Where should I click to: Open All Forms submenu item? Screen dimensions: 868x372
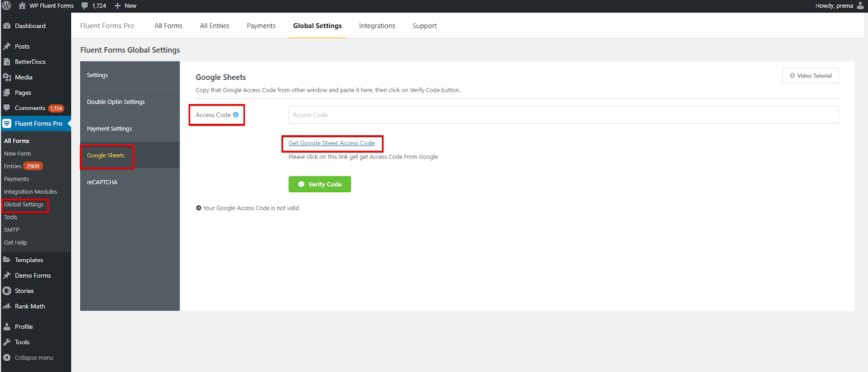coord(17,141)
